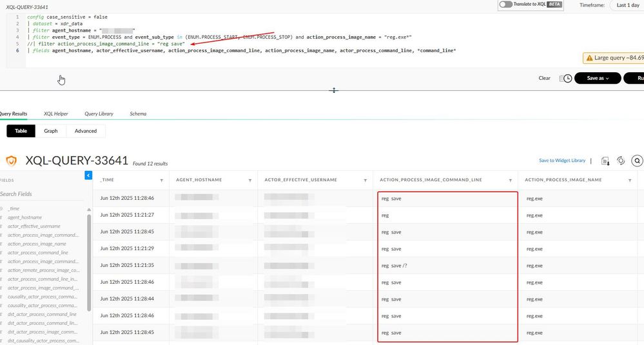Click the _TIME column filter icon

pos(161,181)
